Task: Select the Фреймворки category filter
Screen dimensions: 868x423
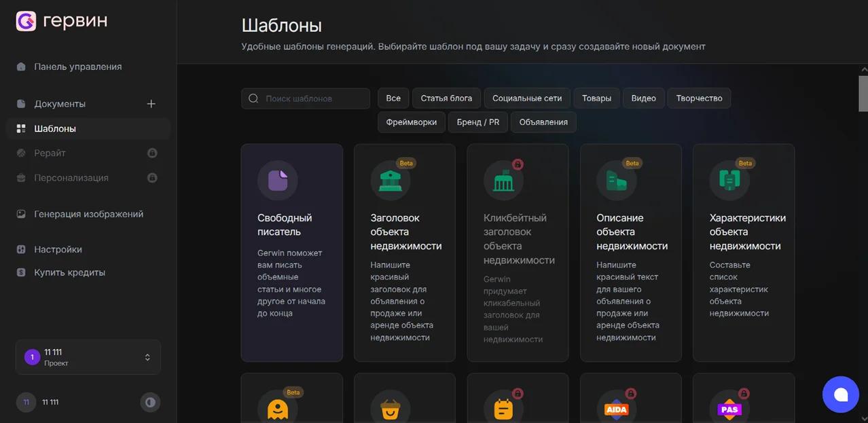Action: tap(412, 122)
